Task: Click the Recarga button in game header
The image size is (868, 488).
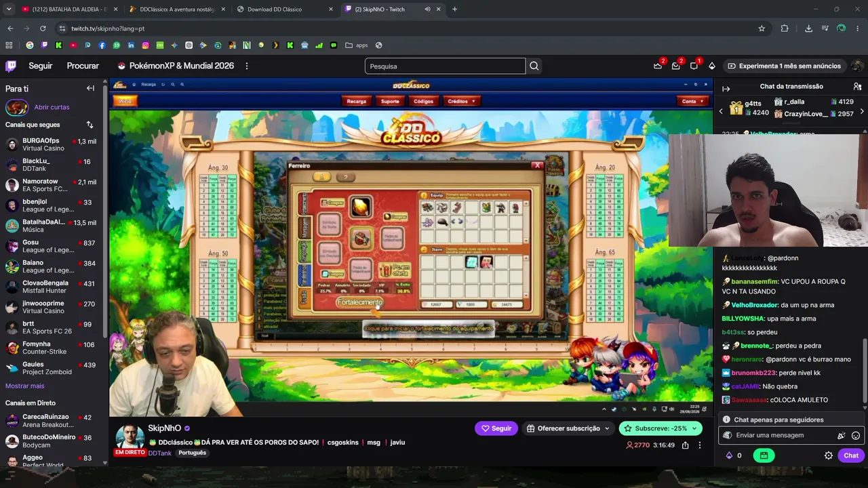Action: 356,101
